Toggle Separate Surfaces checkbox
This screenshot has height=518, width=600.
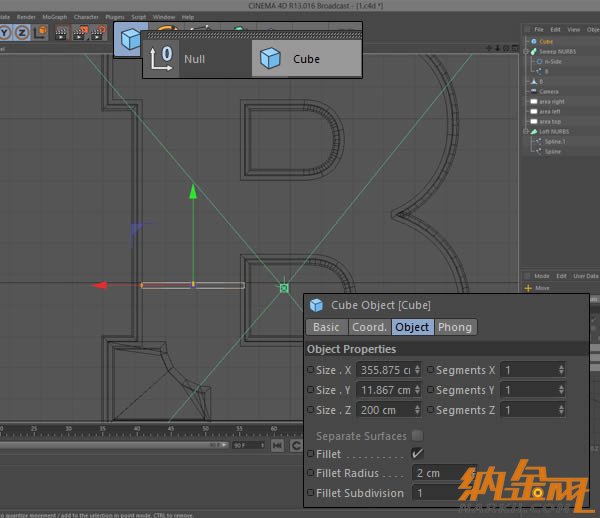[x=417, y=435]
